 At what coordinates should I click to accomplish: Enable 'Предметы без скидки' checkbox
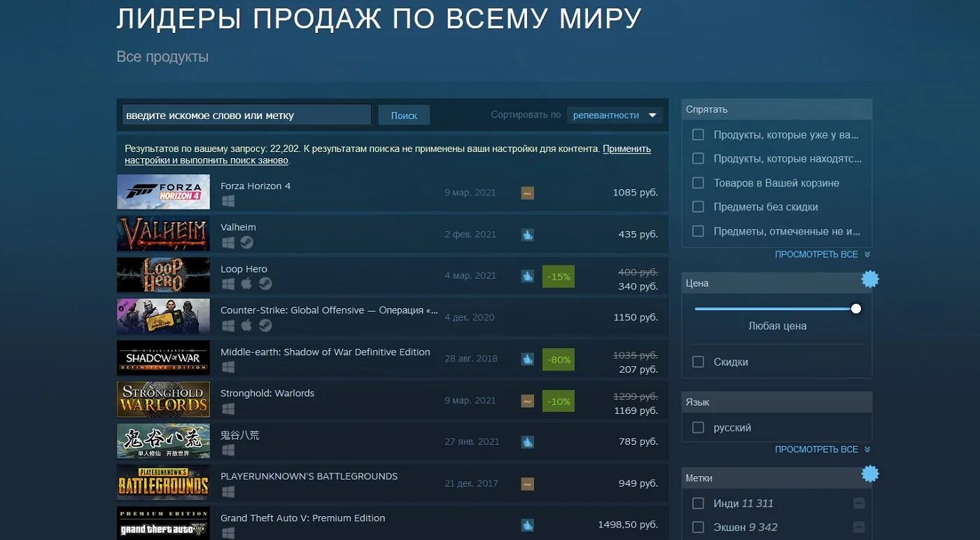[x=698, y=207]
